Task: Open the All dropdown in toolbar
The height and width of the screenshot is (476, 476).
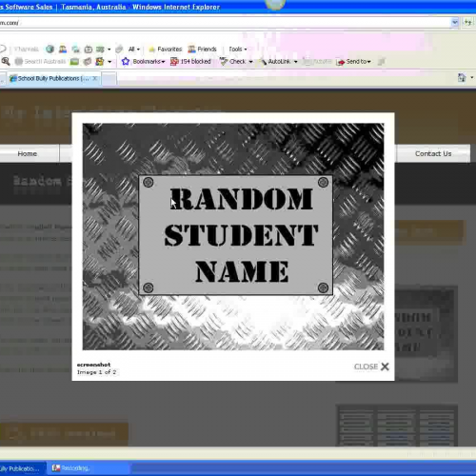Action: click(134, 49)
